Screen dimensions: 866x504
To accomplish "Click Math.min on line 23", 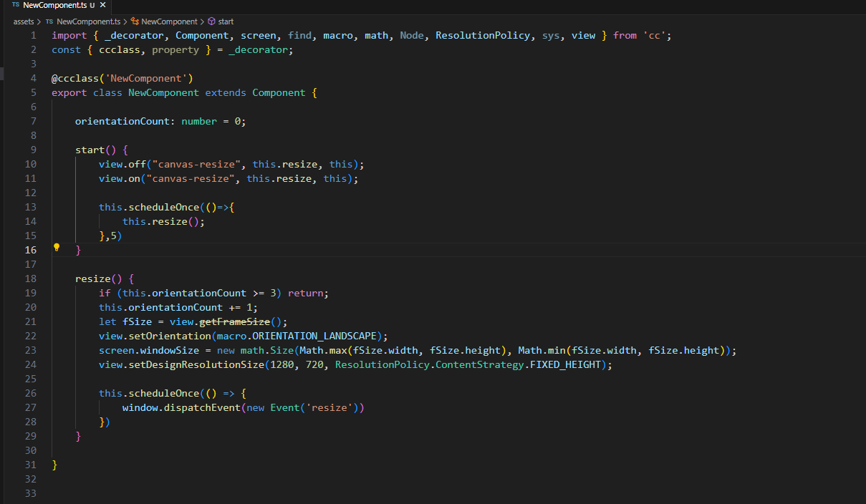I will (542, 350).
